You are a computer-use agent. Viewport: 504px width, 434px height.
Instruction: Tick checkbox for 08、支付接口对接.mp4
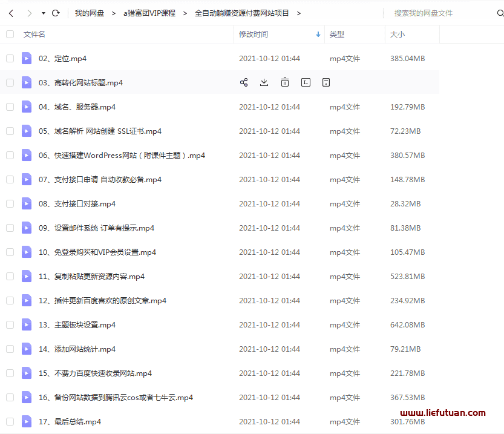tap(10, 203)
